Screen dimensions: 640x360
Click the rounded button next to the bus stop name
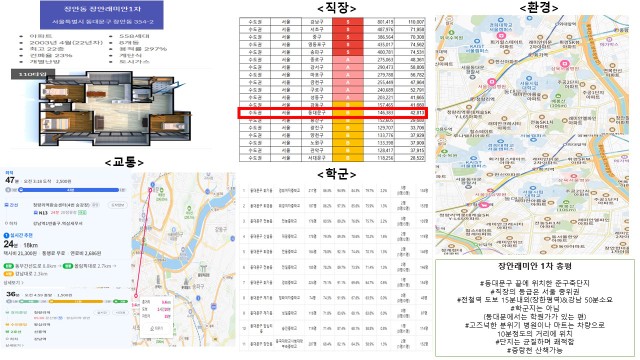[x=118, y=205]
